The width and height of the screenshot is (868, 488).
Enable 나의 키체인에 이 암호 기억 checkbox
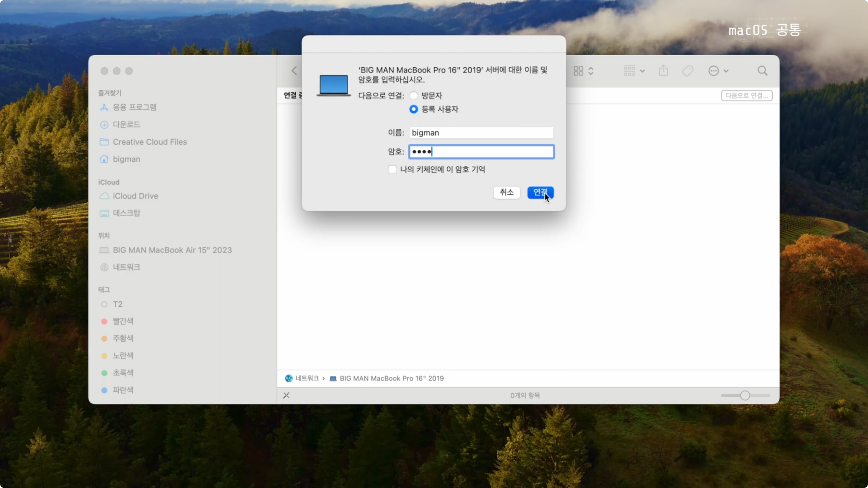(392, 169)
